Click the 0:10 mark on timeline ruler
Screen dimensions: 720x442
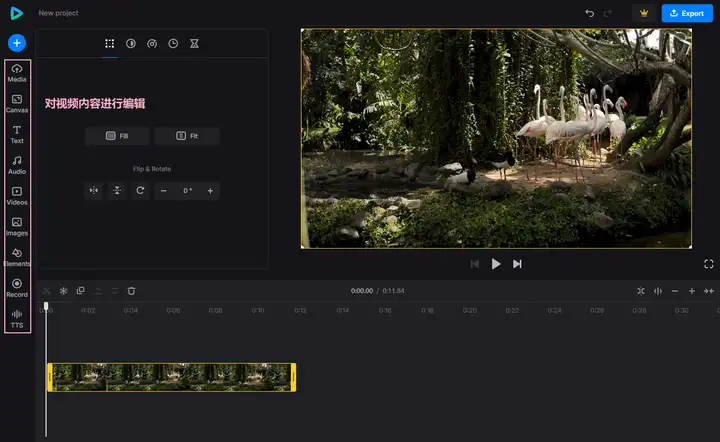click(258, 311)
